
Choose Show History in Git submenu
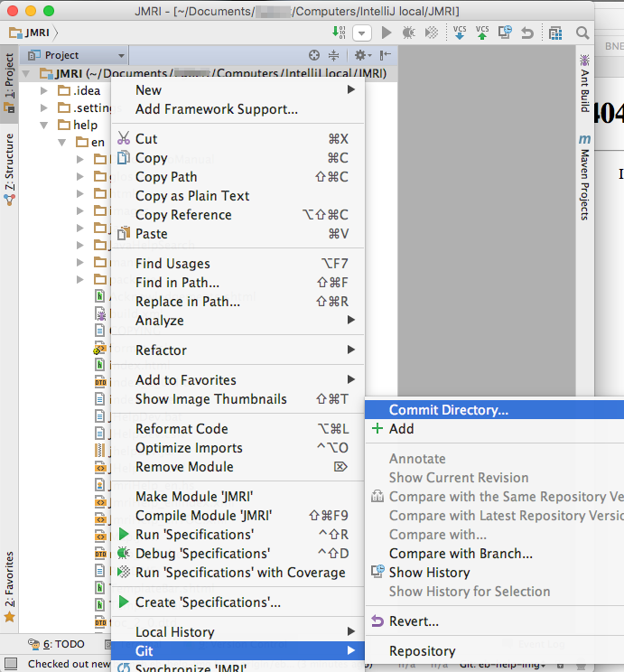[429, 573]
